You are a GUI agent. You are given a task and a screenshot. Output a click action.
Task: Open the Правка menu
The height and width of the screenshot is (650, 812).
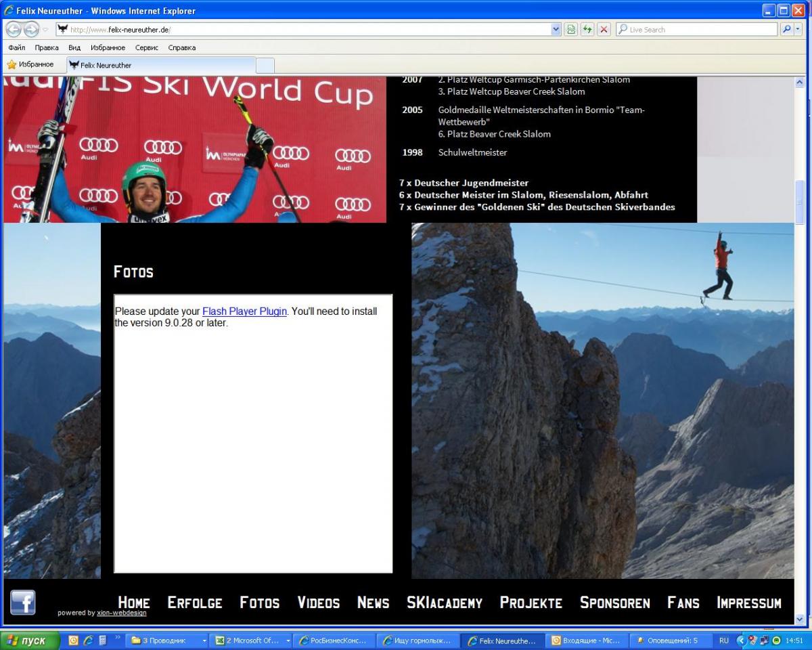(x=47, y=47)
